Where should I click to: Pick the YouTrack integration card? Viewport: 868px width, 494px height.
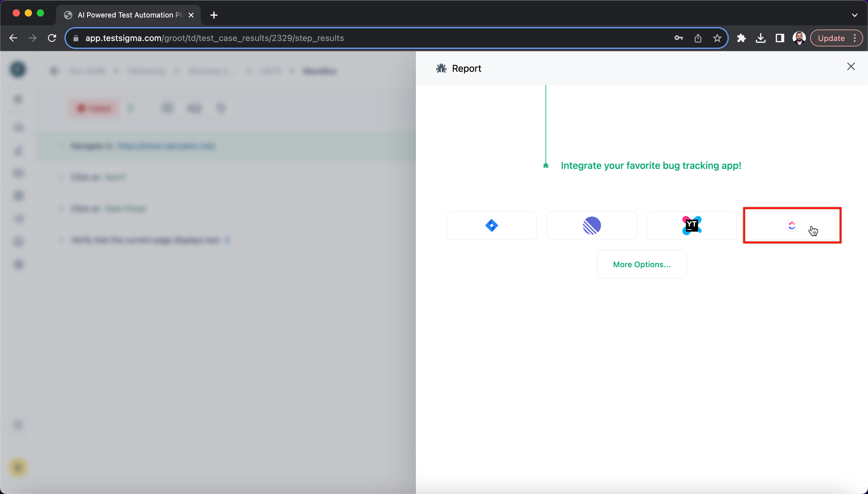tap(692, 226)
